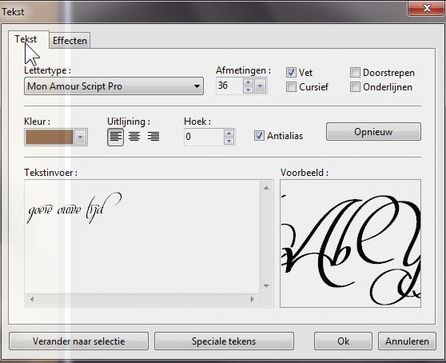Enable the Cursief checkbox
Viewport: 446px width, 363px height.
tap(291, 87)
